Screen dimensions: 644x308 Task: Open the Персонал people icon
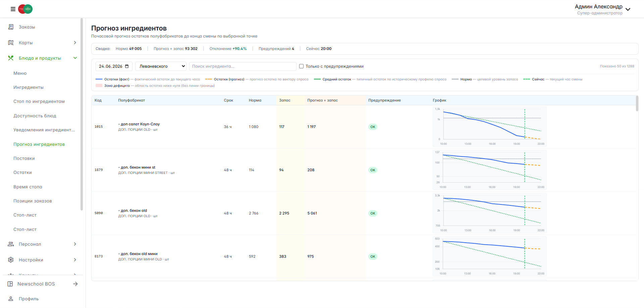pyautogui.click(x=11, y=244)
